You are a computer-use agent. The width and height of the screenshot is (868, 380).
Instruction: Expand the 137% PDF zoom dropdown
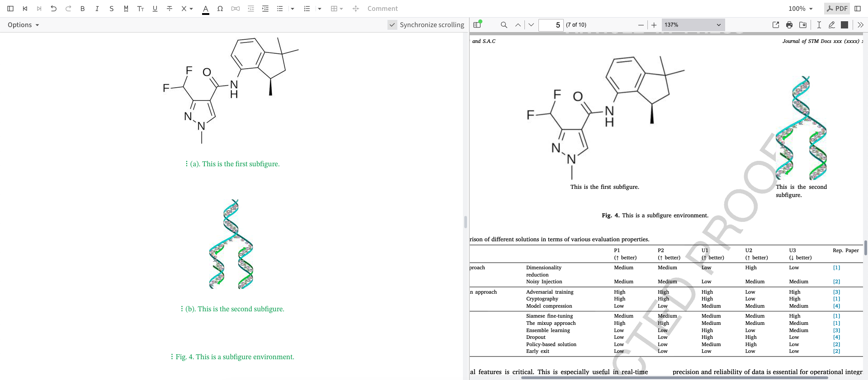click(x=693, y=25)
